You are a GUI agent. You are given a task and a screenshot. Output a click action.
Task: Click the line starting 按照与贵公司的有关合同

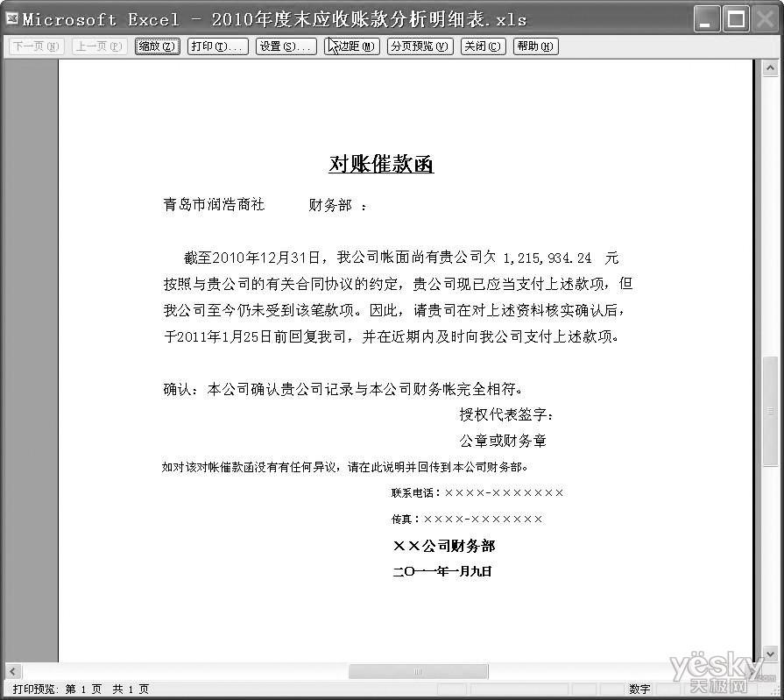[x=399, y=284]
